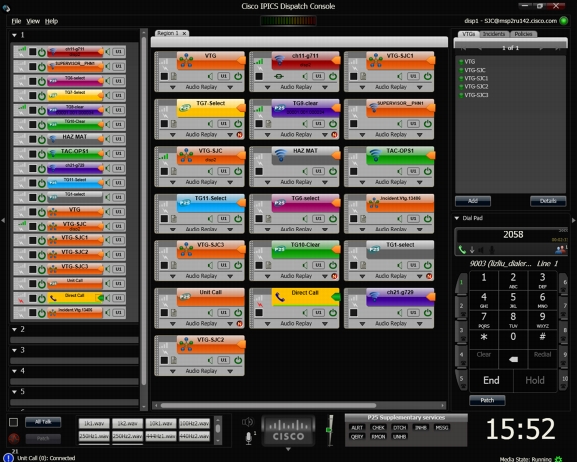Switch to the Incidents tab
Screen dimensions: 578x464
coord(494,34)
